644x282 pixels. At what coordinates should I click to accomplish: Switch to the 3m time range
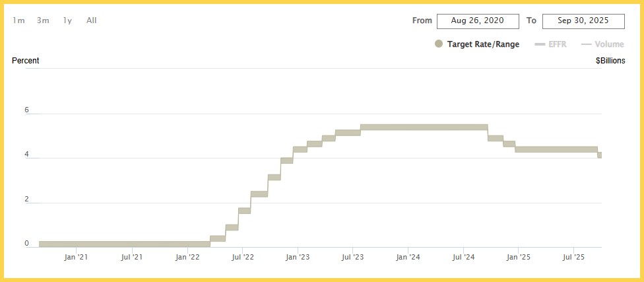click(x=43, y=20)
